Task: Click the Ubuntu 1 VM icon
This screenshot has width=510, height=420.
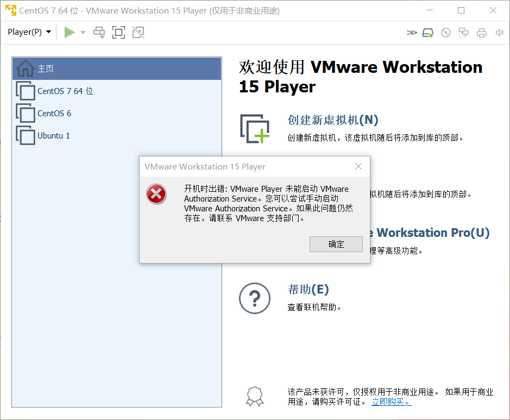Action: [26, 135]
